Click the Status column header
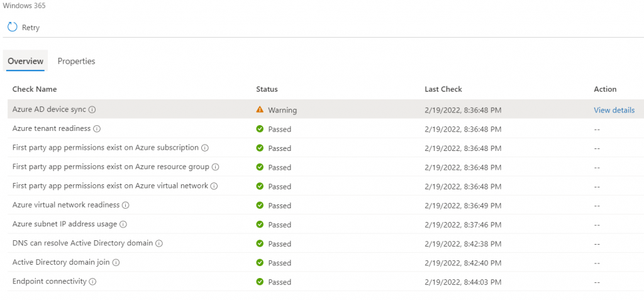The width and height of the screenshot is (644, 300). coord(267,89)
